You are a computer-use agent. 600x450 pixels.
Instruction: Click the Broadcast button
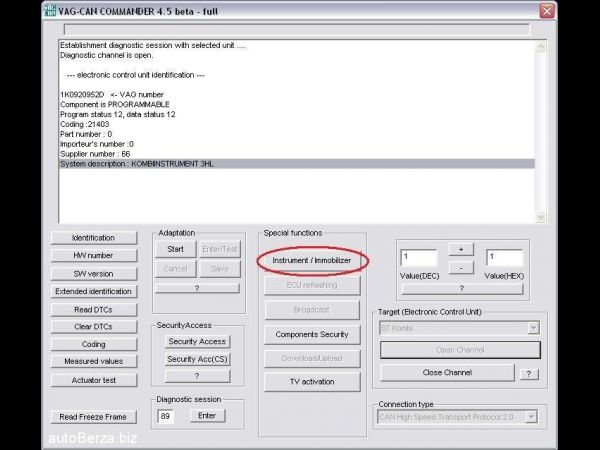[x=312, y=310]
